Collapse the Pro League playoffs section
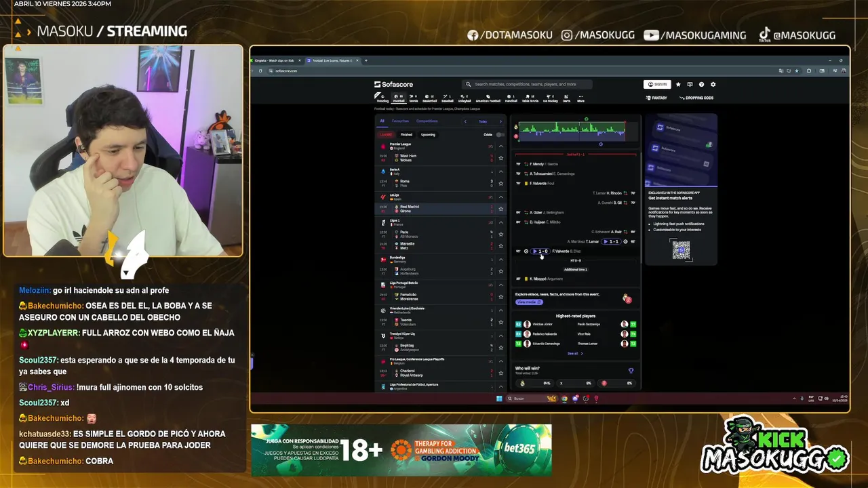The height and width of the screenshot is (488, 868). (x=501, y=361)
